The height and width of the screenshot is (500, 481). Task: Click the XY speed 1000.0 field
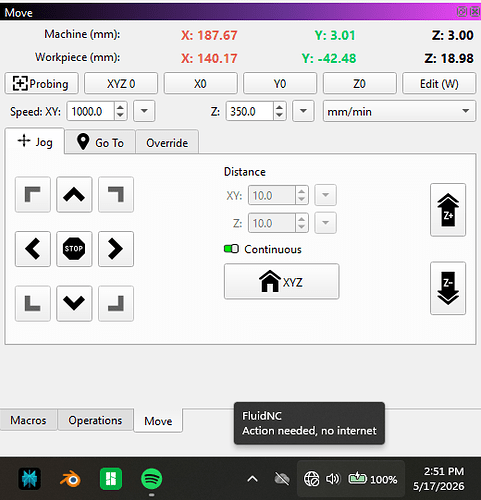click(91, 111)
